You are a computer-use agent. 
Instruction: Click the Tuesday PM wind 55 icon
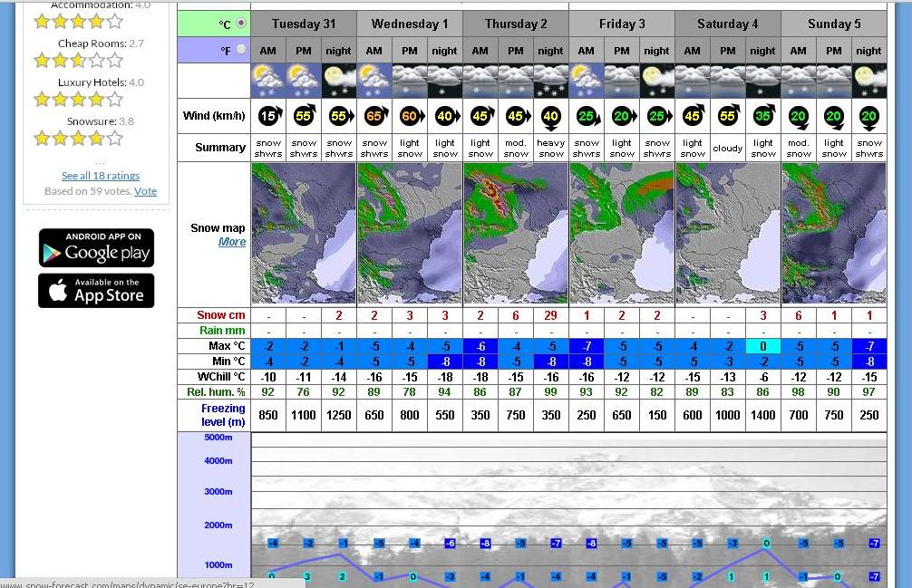point(305,116)
